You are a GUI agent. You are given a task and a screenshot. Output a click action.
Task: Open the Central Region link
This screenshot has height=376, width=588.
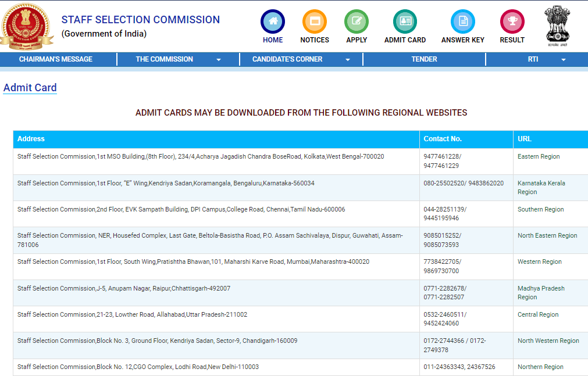tap(538, 314)
